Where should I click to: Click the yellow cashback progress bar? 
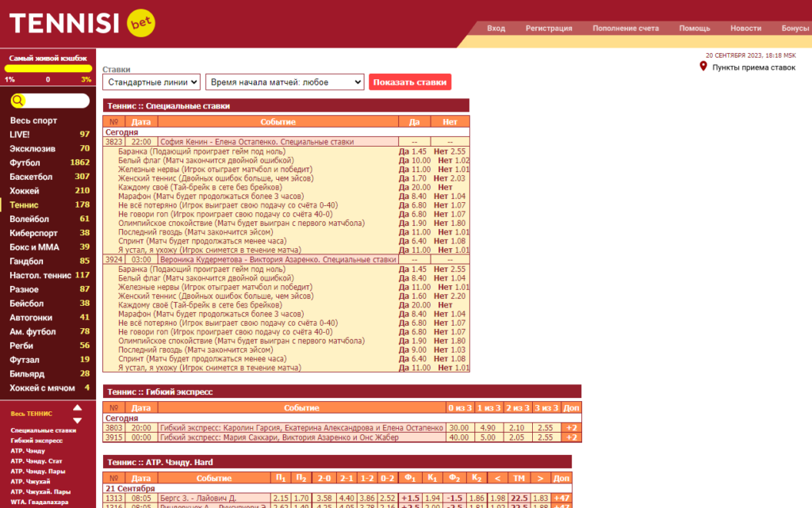(x=48, y=68)
